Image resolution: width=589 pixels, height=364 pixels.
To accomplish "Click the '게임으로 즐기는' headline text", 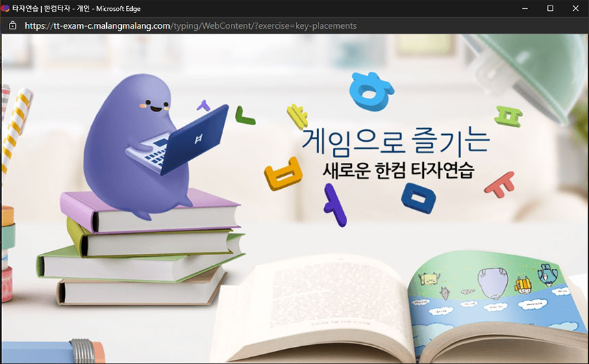I will [x=396, y=142].
